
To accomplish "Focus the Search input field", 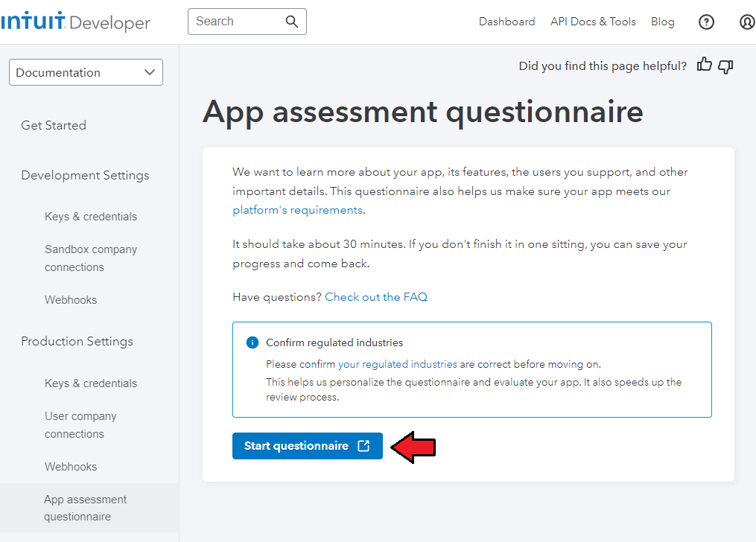I will coord(247,21).
